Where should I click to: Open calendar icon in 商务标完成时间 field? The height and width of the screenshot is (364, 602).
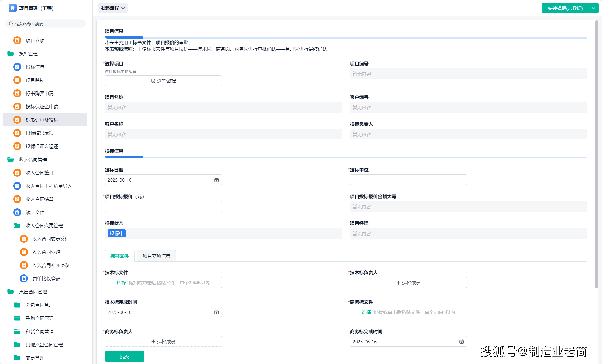coord(461,342)
